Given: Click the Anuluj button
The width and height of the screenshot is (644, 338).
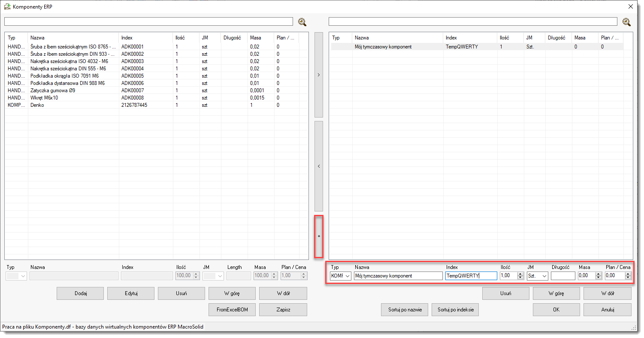Looking at the screenshot, I should 607,310.
